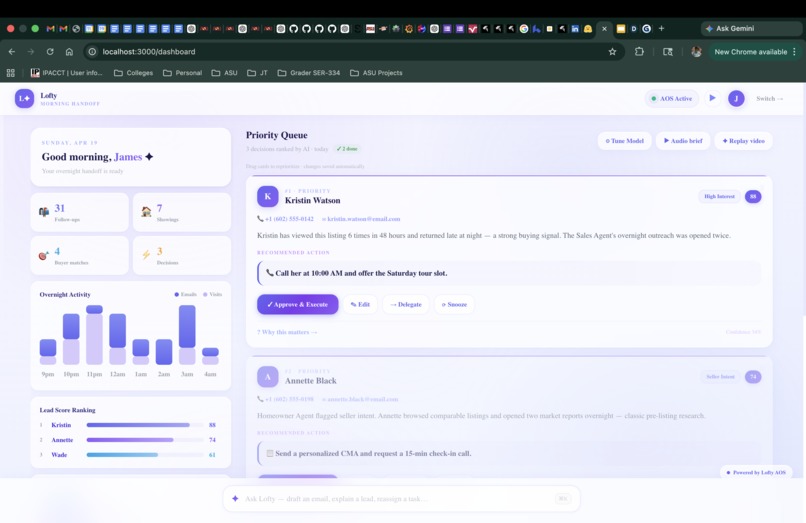This screenshot has height=523, width=806.
Task: Click the Ask Gemini button
Action: click(751, 28)
